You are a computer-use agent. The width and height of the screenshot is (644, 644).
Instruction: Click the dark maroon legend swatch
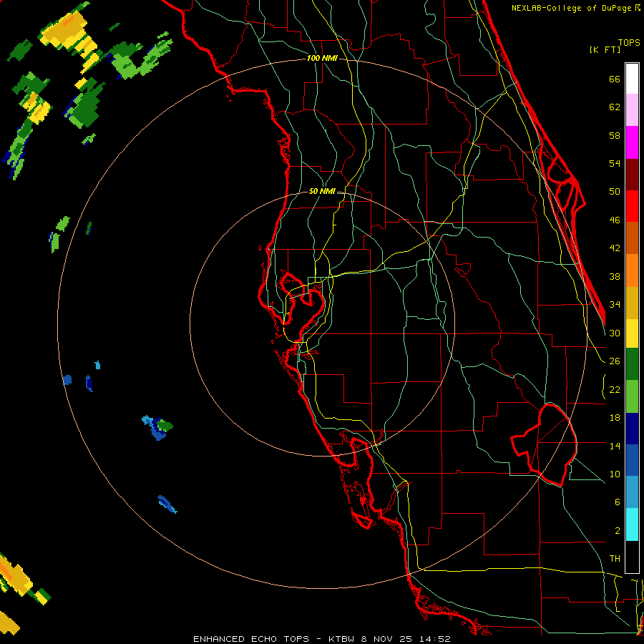[632, 174]
